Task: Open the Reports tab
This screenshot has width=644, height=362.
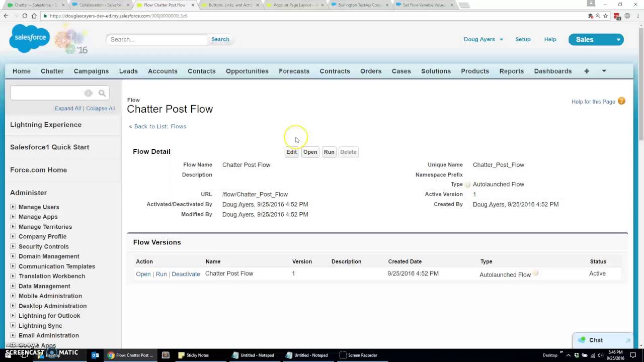Action: [512, 71]
